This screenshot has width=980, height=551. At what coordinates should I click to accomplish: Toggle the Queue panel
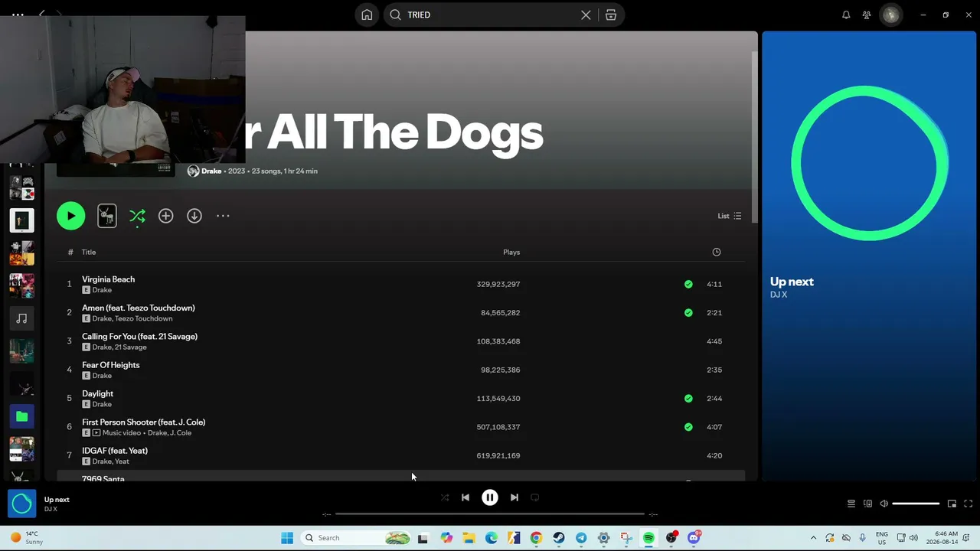point(851,504)
